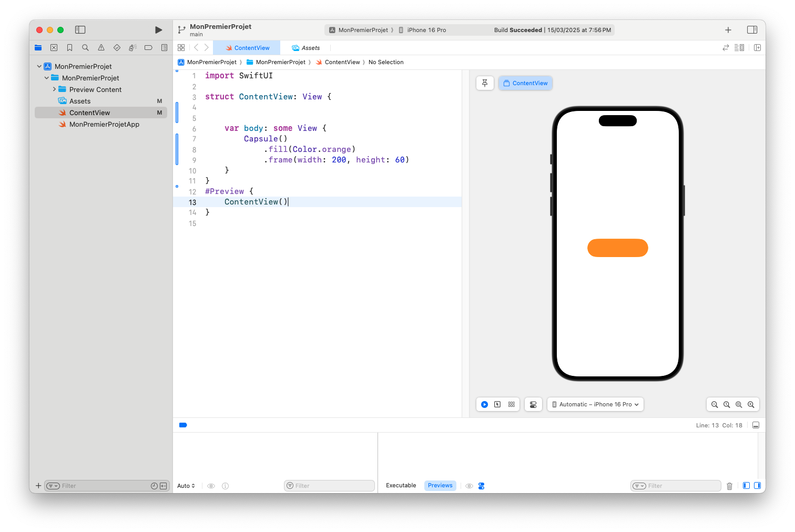Click ContentView in the jump bar
795x532 pixels.
coord(338,63)
